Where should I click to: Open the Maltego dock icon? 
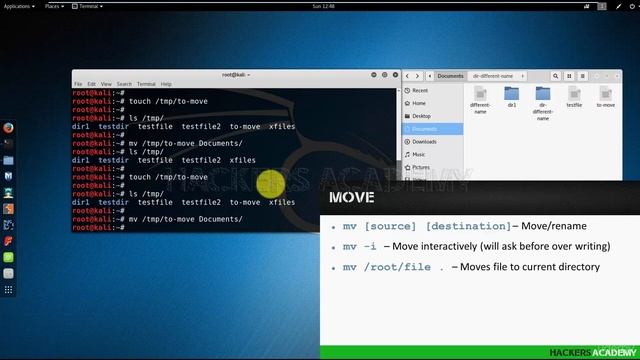(x=8, y=225)
